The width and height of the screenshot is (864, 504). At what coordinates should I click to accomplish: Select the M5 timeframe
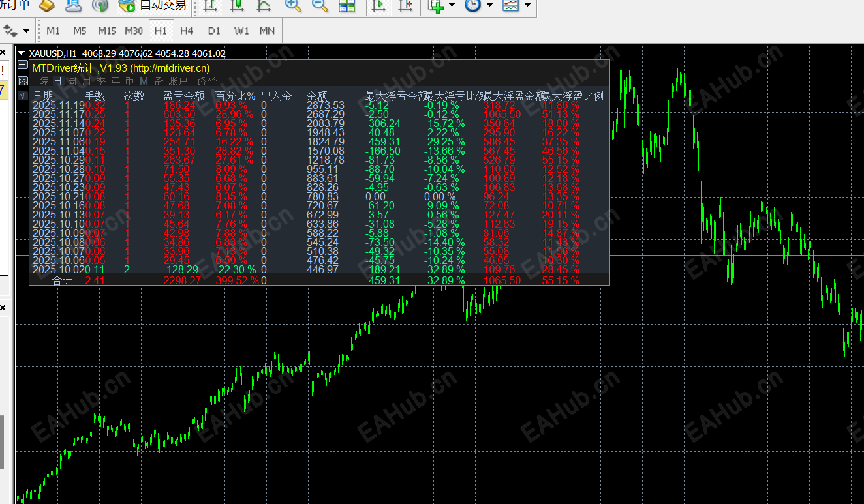(x=80, y=31)
